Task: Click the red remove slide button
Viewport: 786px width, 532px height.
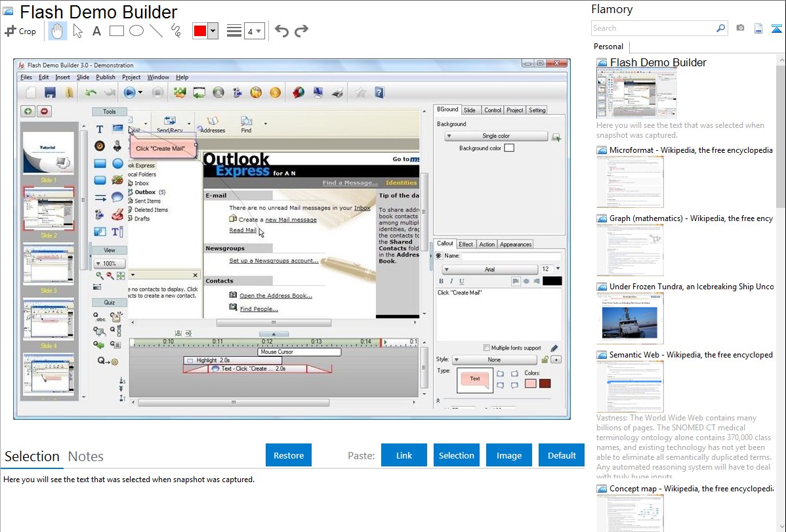Action: (44, 112)
